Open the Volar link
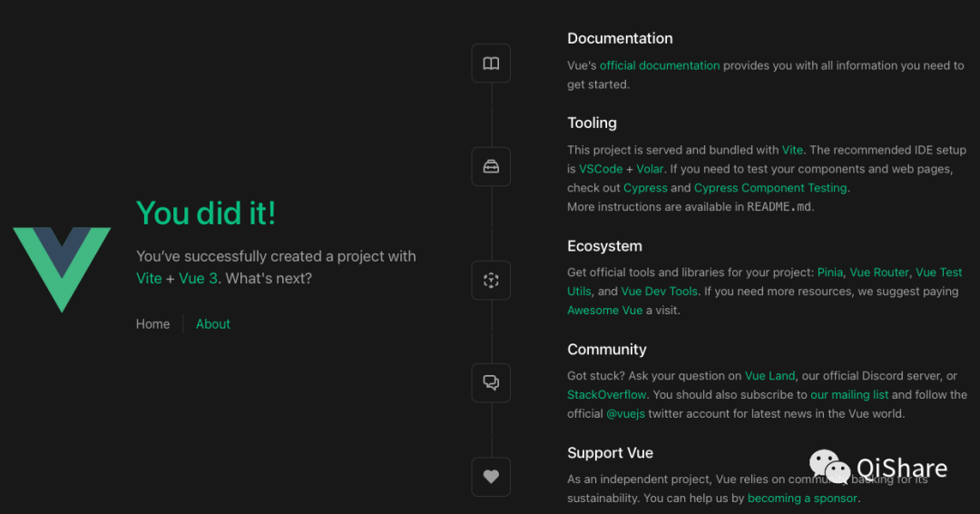The image size is (980, 514). click(x=649, y=169)
